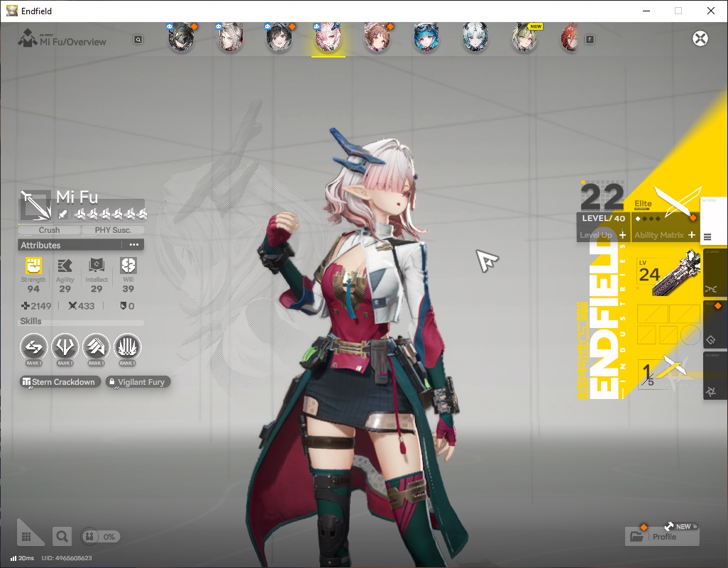This screenshot has height=568, width=728.
Task: Open the Attributes more options ellipsis
Action: [134, 245]
